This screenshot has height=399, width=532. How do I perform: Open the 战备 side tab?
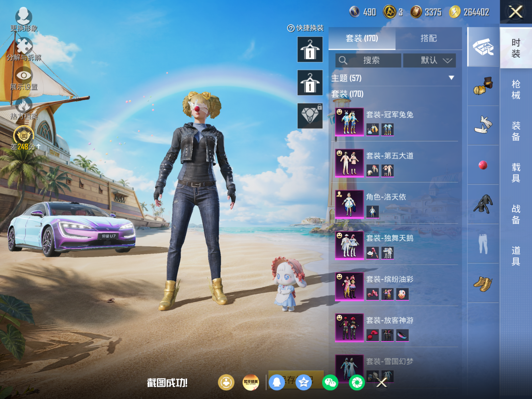[x=516, y=214]
